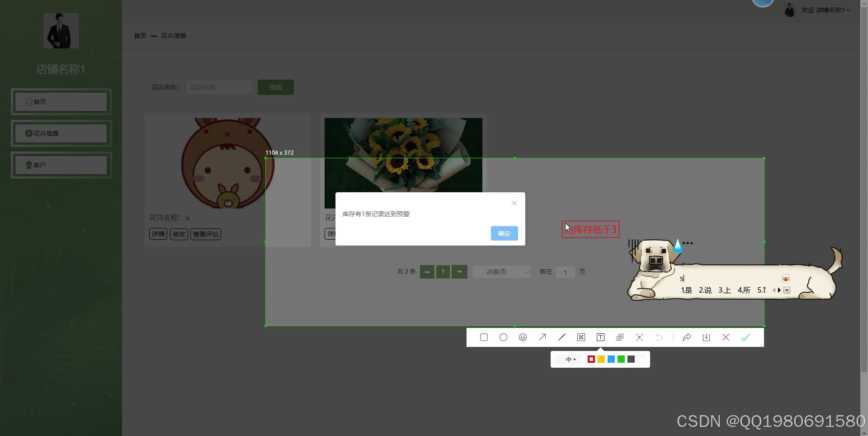868x436 pixels.
Task: Select the red color swatch
Action: [591, 359]
